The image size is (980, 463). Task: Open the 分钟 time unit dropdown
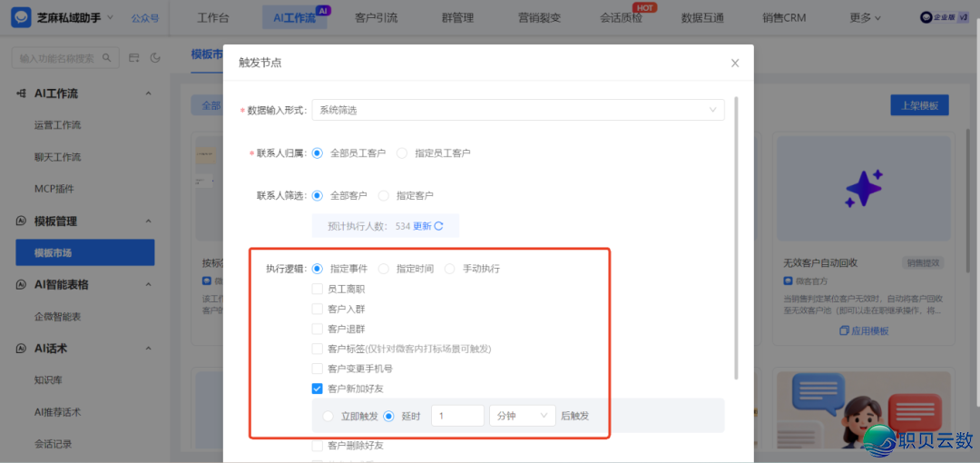coord(522,416)
